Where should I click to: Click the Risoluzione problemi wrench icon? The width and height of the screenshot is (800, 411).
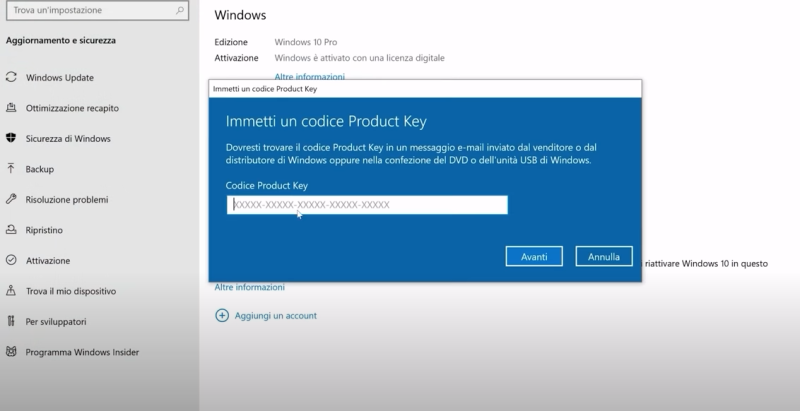tap(11, 199)
